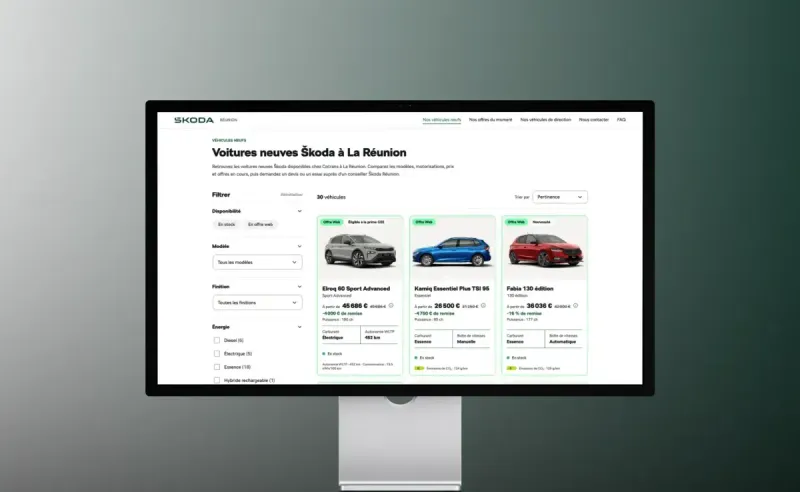This screenshot has width=800, height=492.
Task: Toggle the En offre web filter chip
Action: pyautogui.click(x=260, y=225)
